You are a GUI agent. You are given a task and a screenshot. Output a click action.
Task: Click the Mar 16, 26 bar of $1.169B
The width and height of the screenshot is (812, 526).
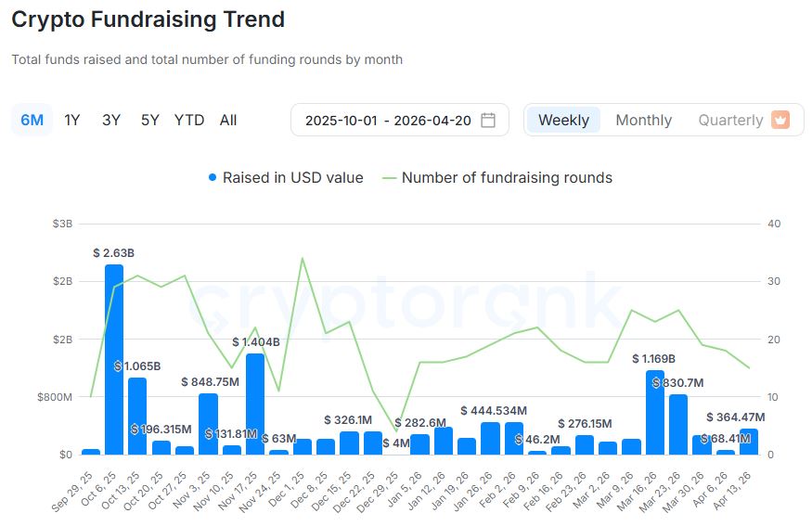tap(655, 413)
